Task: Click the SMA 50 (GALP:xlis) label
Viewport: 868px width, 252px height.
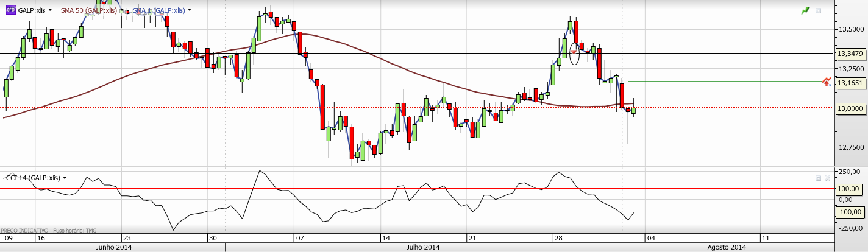Action: tap(89, 10)
